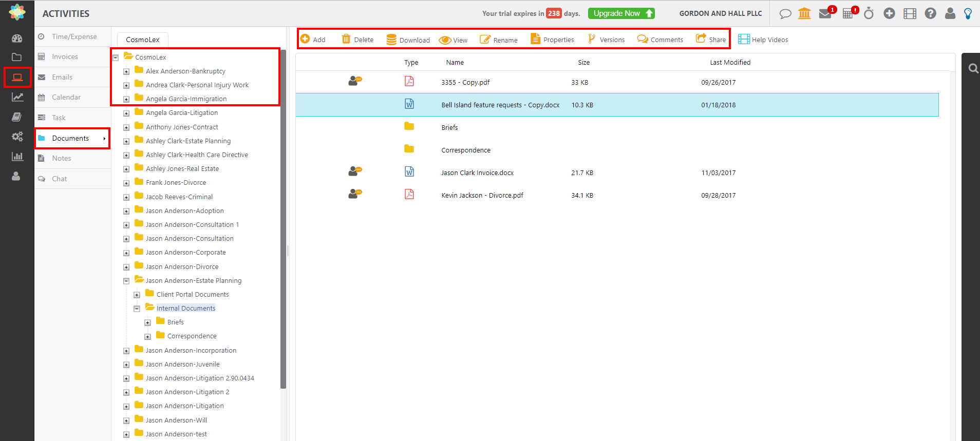Open document Properties

point(552,40)
